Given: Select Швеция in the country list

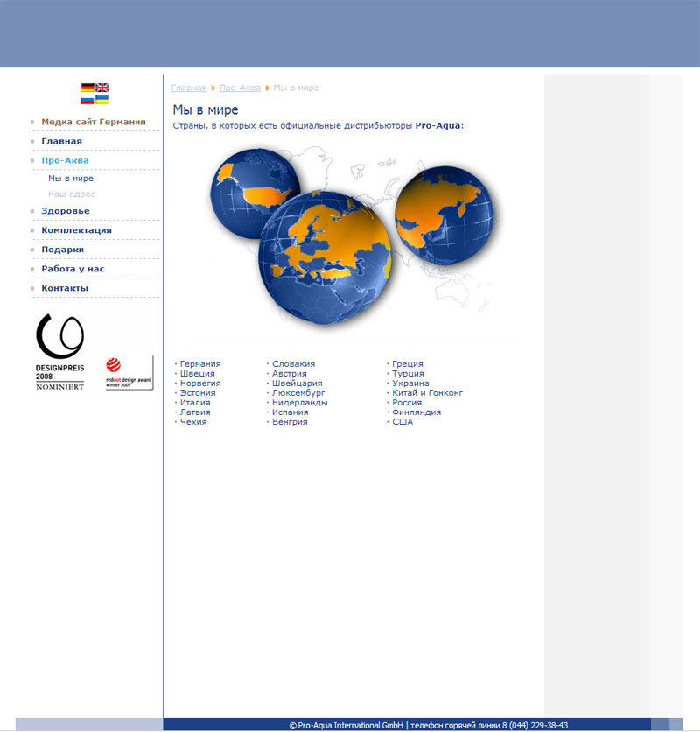Looking at the screenshot, I should coord(198,374).
